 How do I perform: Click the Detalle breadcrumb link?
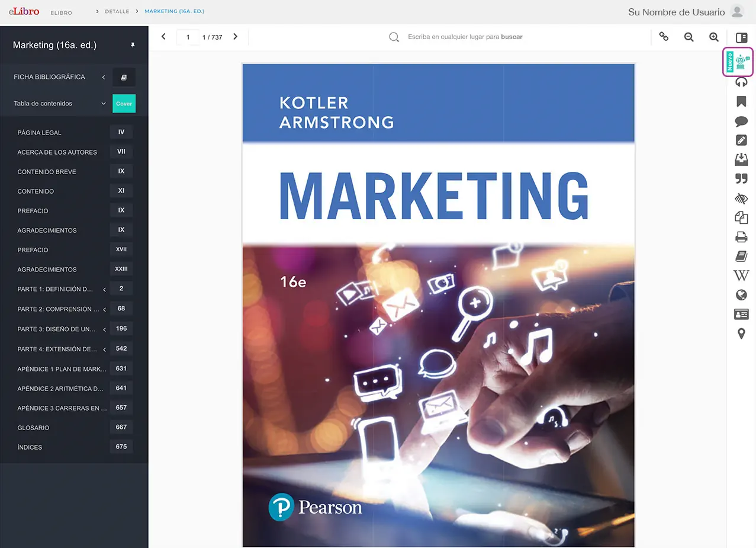117,11
